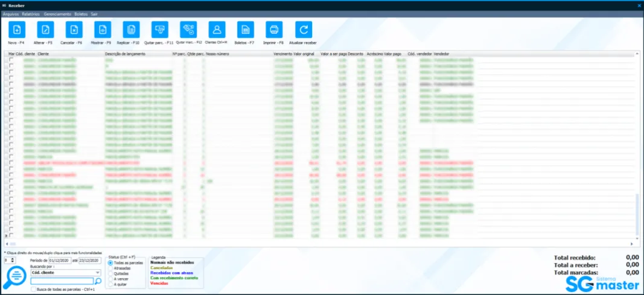Screen dimensions: 644x295
Task: Choose the Quitadas status radio button
Action: click(110, 273)
